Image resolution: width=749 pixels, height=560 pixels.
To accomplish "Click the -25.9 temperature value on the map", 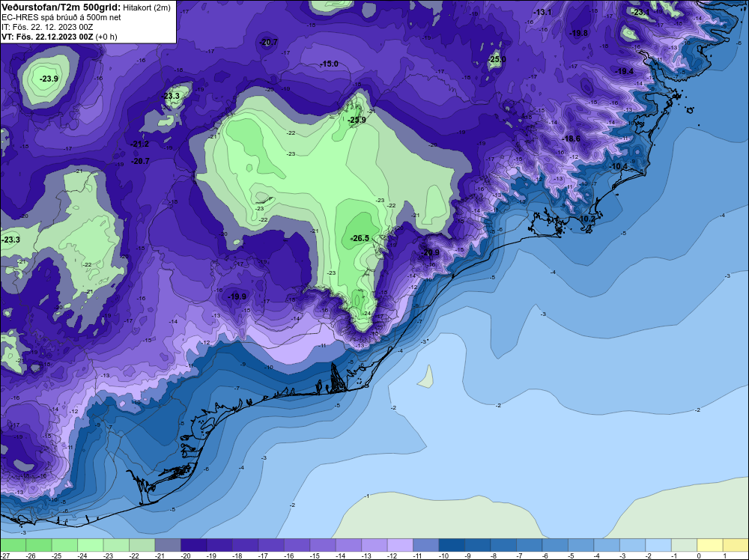I will pos(357,120).
